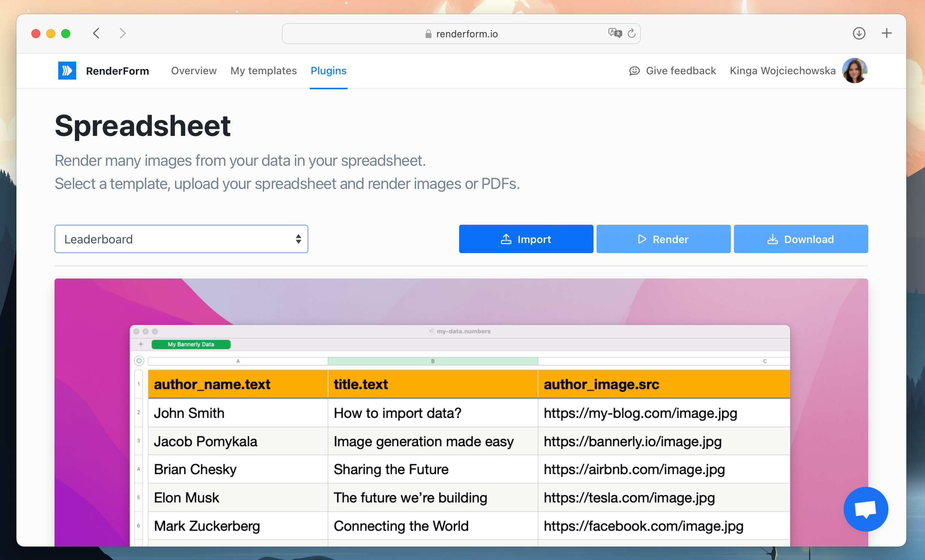Screen dimensions: 925x560
Task: Click the Jacob Pomykala cell
Action: click(238, 441)
